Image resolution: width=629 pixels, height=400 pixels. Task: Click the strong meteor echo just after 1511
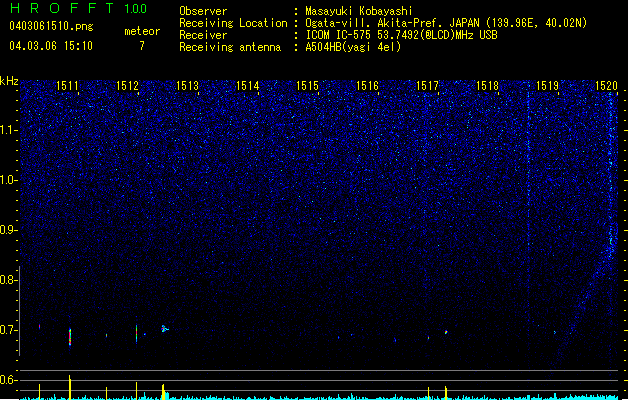pyautogui.click(x=70, y=337)
